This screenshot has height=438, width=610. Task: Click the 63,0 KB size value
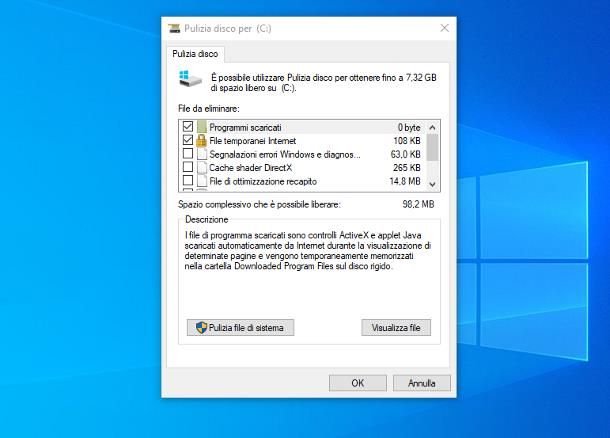tap(405, 154)
